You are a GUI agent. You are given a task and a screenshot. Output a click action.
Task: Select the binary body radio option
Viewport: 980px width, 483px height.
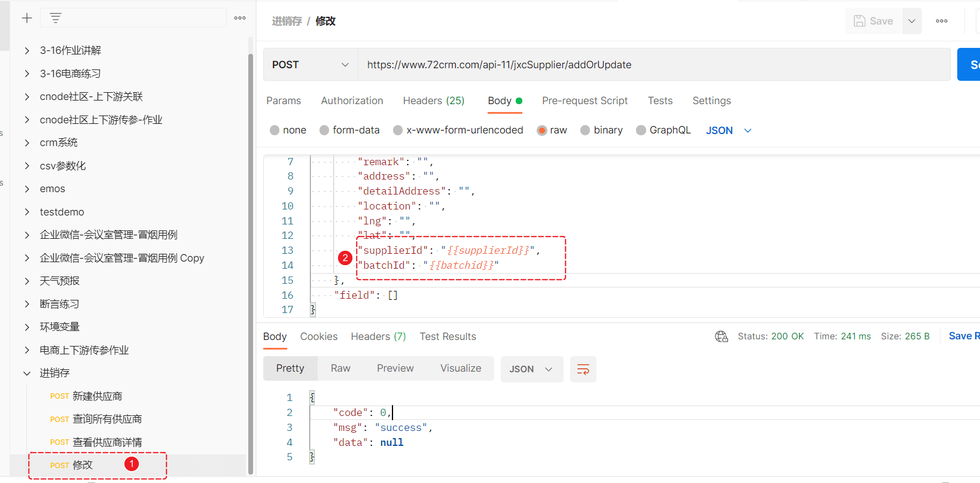coord(601,130)
